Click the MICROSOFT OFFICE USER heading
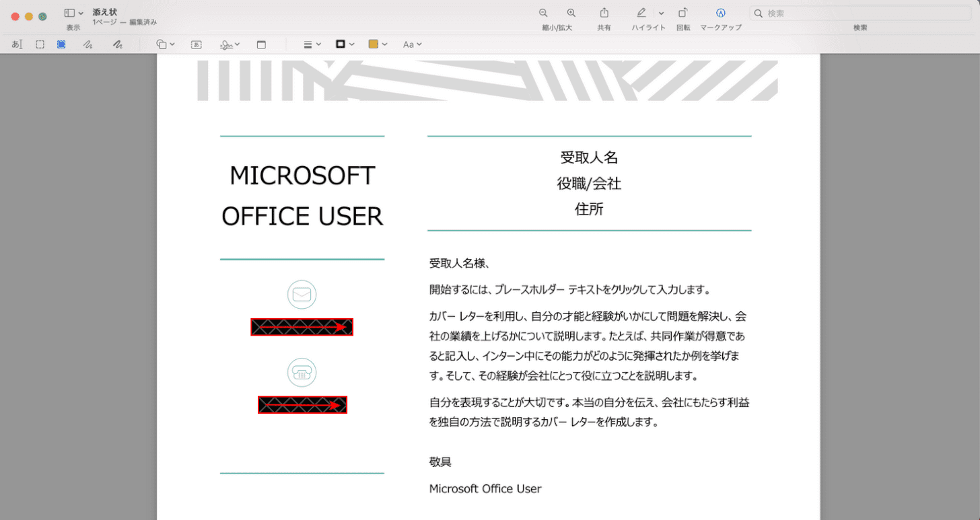The width and height of the screenshot is (980, 520). (x=302, y=196)
